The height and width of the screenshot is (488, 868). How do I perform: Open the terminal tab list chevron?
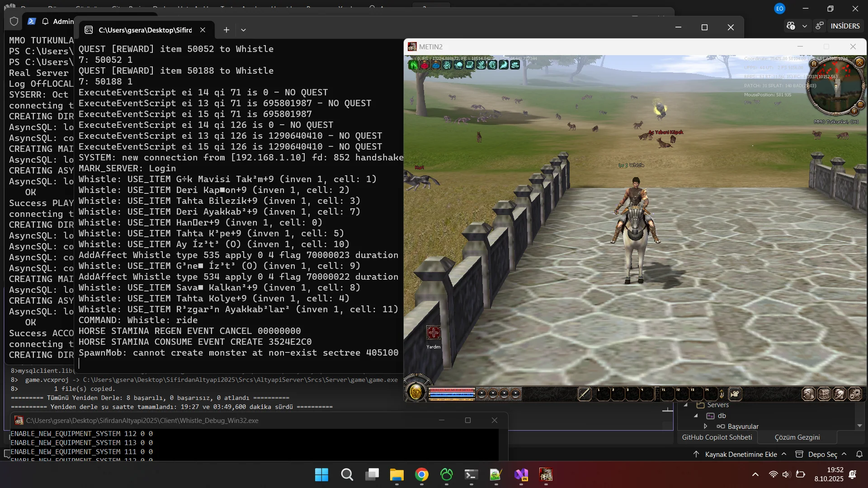point(244,30)
